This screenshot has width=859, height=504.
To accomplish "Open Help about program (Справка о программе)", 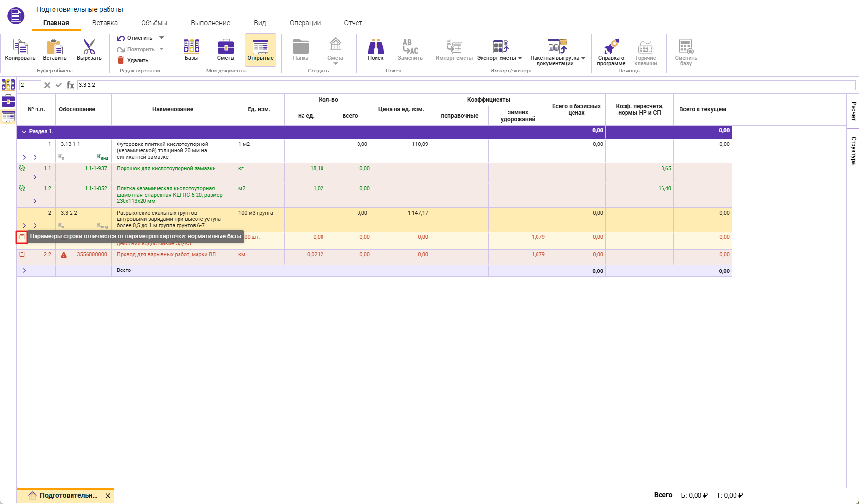I will point(611,48).
